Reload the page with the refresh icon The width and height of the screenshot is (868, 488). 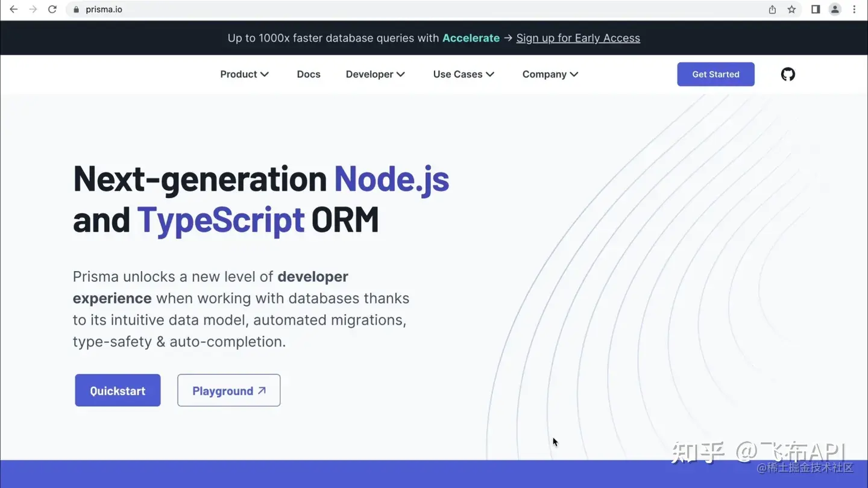point(52,10)
